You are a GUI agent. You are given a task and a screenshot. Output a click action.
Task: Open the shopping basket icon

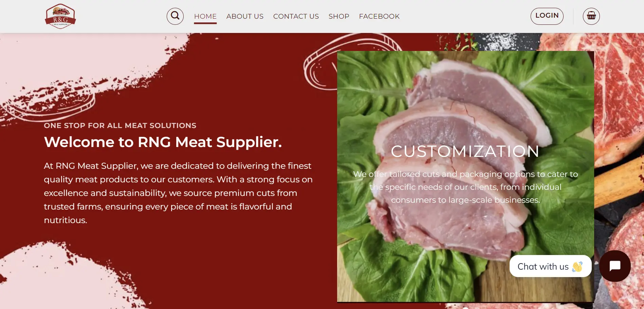point(591,16)
